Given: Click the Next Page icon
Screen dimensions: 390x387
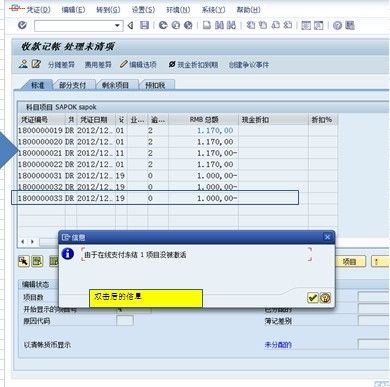Looking at the screenshot, I should pyautogui.click(x=275, y=25).
